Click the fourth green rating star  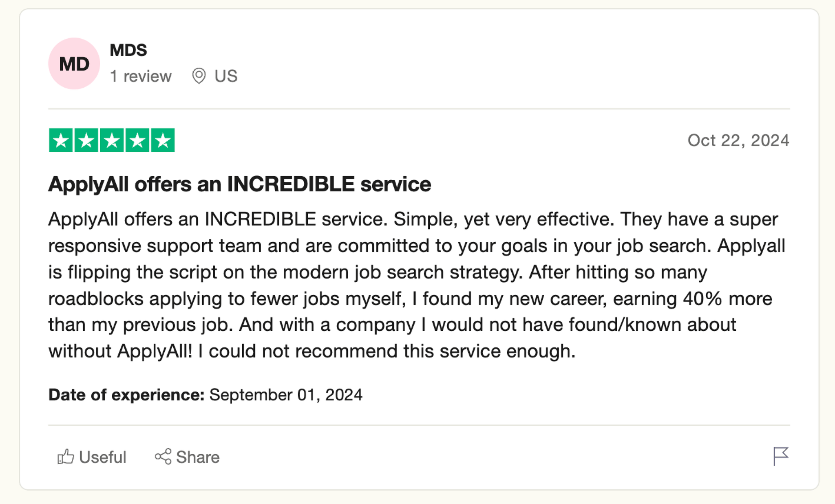[137, 140]
